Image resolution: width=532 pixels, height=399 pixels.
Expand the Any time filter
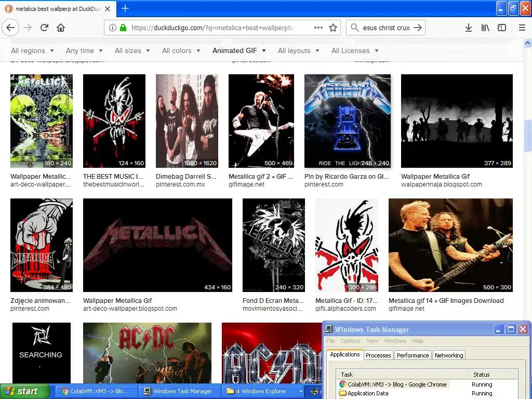[84, 50]
